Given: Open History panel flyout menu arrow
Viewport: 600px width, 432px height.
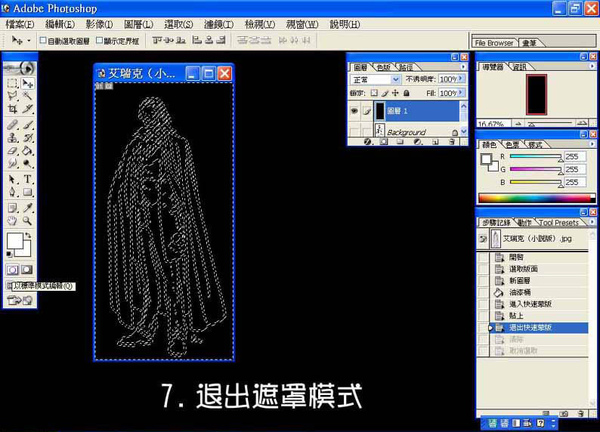Looking at the screenshot, I should [x=592, y=222].
